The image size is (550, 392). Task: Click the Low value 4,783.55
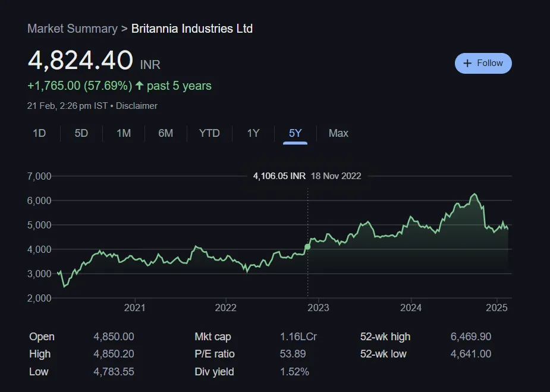tap(114, 372)
